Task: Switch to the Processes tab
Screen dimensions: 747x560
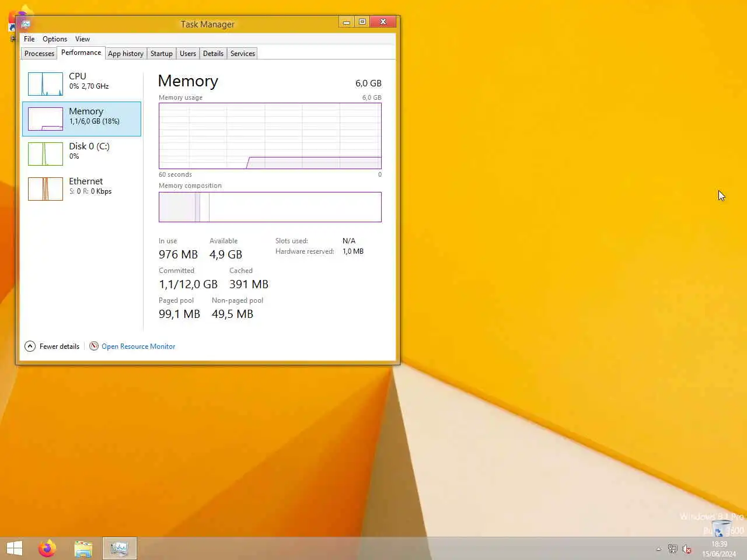Action: (39, 54)
